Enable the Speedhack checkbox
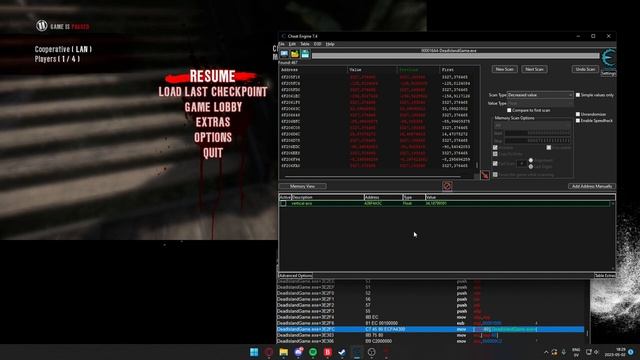 coord(578,120)
